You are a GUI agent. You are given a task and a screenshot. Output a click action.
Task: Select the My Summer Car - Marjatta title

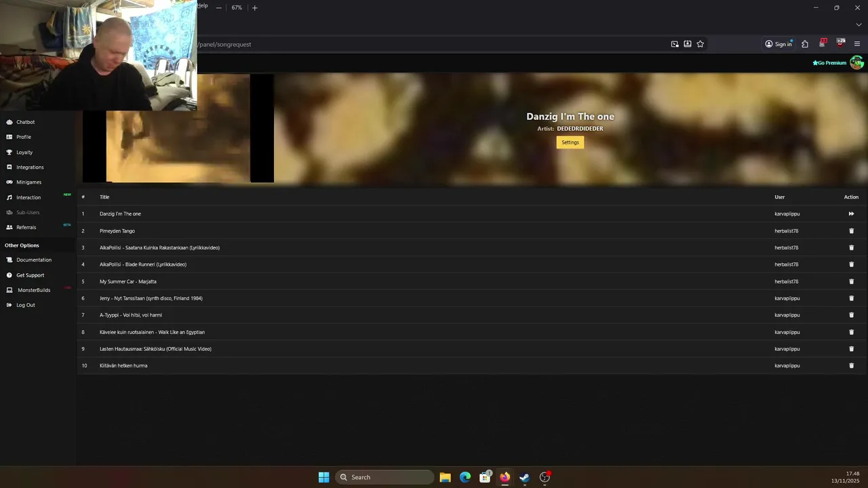pos(128,281)
